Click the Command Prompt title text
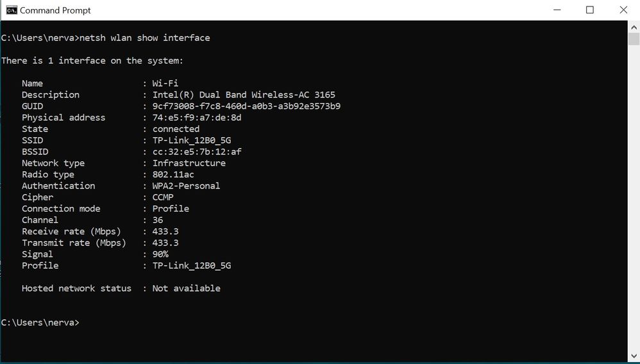Viewport: 640px width, 364px height. point(55,10)
